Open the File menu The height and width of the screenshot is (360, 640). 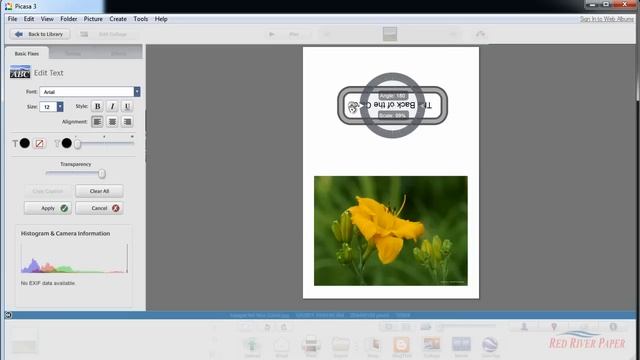pyautogui.click(x=12, y=19)
